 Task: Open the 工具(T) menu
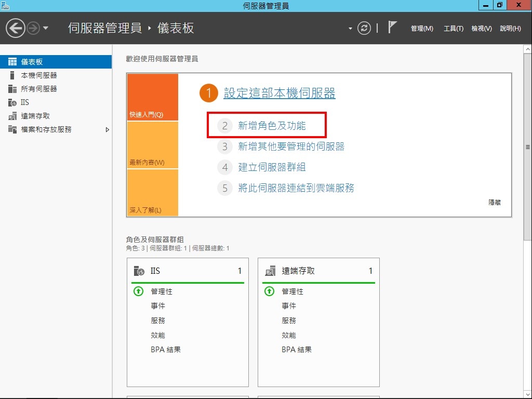(453, 29)
